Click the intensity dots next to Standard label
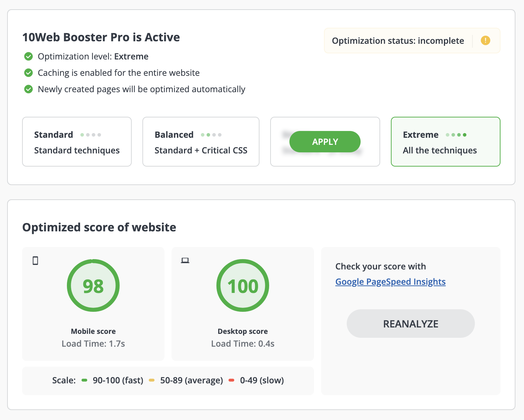 [91, 135]
